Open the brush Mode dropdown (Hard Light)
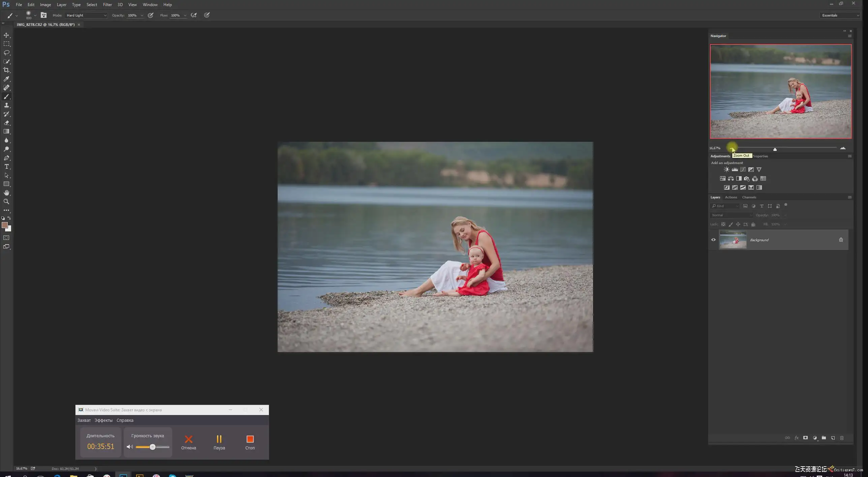Image resolution: width=868 pixels, height=477 pixels. (x=86, y=15)
